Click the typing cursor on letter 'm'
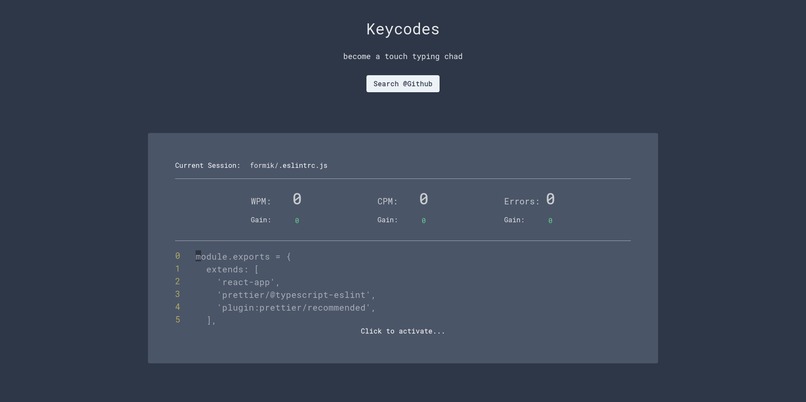The image size is (806, 402). tap(198, 257)
